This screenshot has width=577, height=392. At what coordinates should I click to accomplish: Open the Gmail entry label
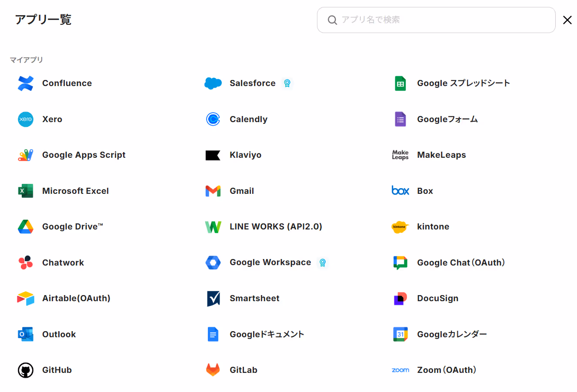(x=242, y=191)
